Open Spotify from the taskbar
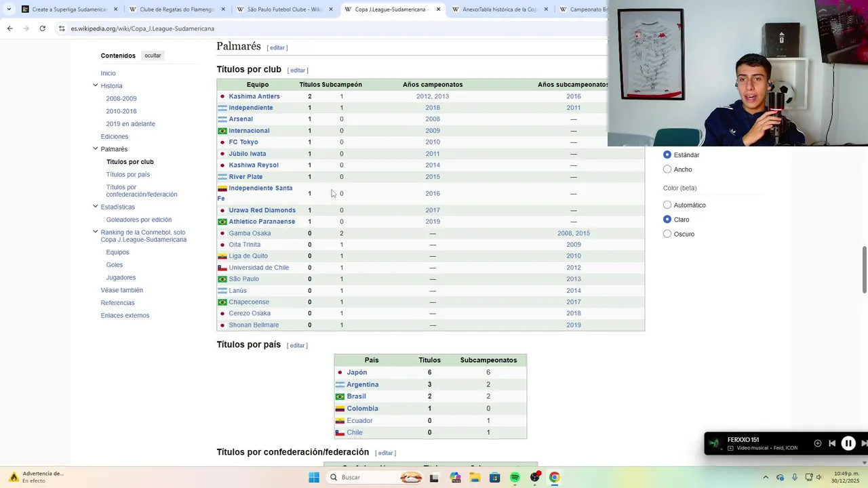Screen dimensions: 868x488 515,477
